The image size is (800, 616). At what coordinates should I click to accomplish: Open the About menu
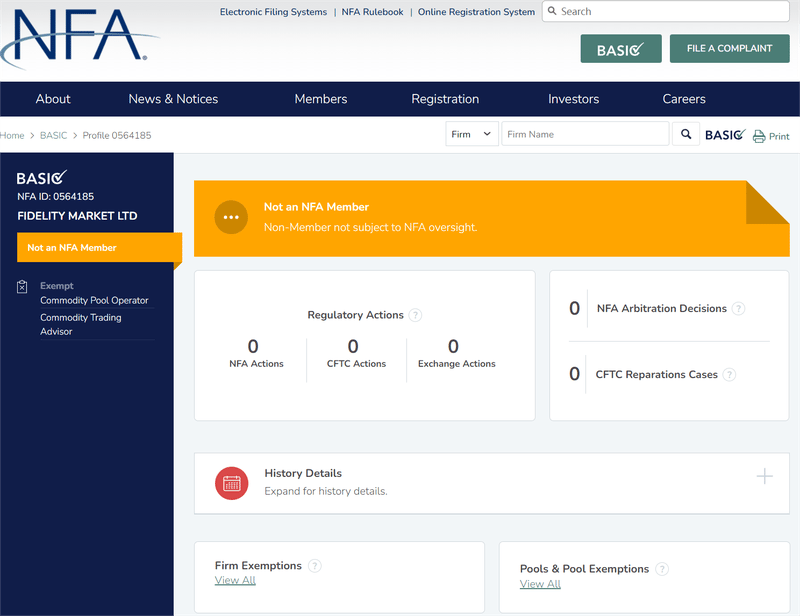tap(53, 99)
